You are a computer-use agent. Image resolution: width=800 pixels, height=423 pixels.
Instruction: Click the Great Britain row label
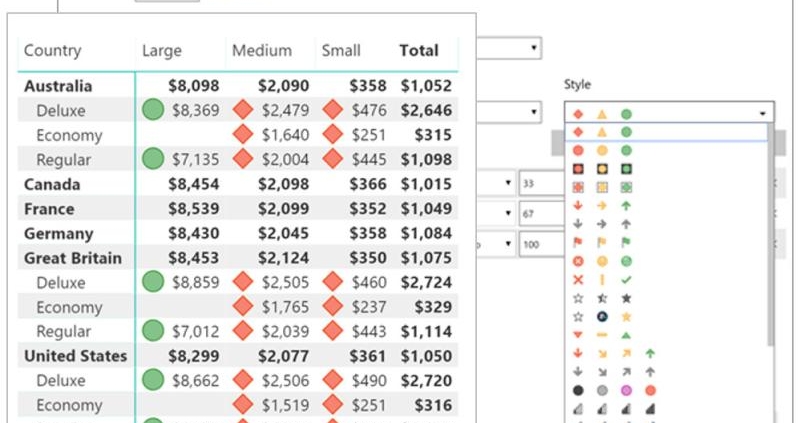pos(73,258)
